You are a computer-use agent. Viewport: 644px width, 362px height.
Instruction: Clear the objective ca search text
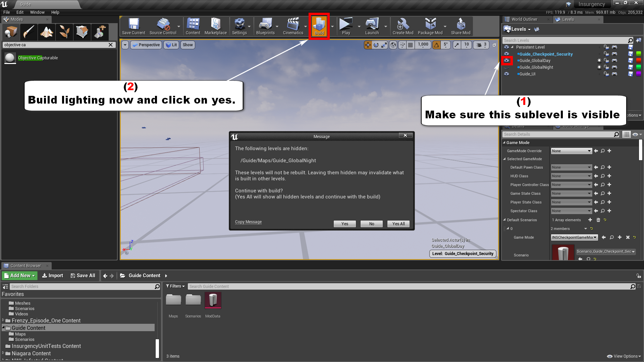tap(111, 45)
